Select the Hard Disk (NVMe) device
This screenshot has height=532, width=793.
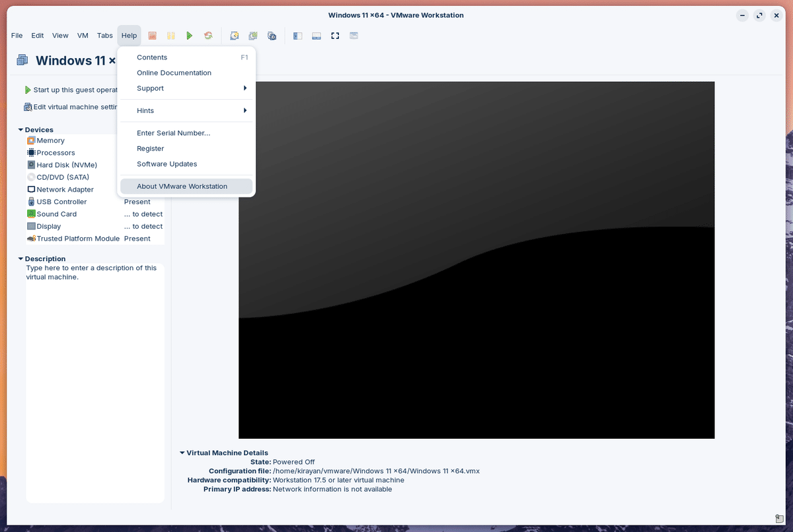coord(95,165)
